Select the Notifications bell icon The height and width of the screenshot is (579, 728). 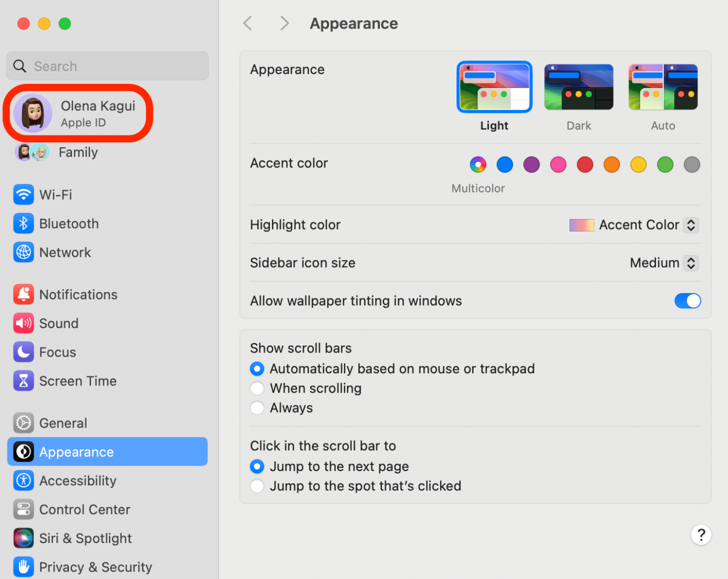tap(23, 294)
